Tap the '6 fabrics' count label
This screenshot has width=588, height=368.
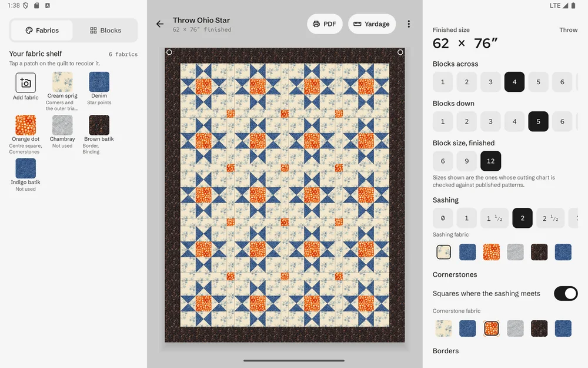(123, 54)
